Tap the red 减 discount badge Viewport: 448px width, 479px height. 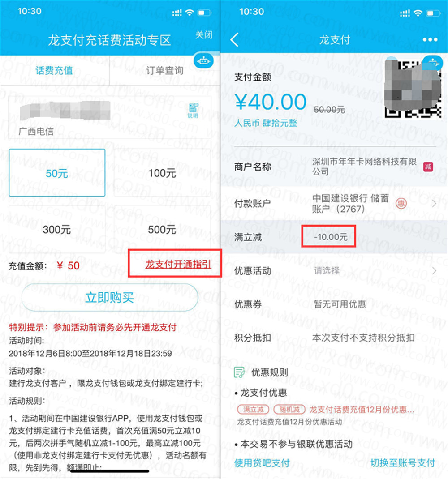(x=428, y=167)
